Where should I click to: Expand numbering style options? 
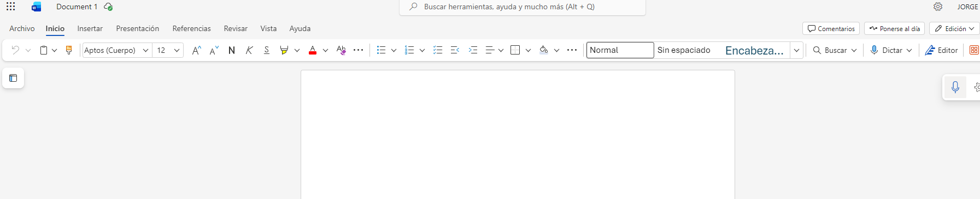422,50
